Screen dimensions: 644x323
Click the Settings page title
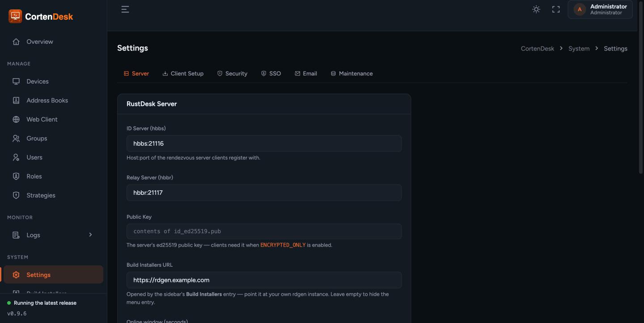pos(132,48)
